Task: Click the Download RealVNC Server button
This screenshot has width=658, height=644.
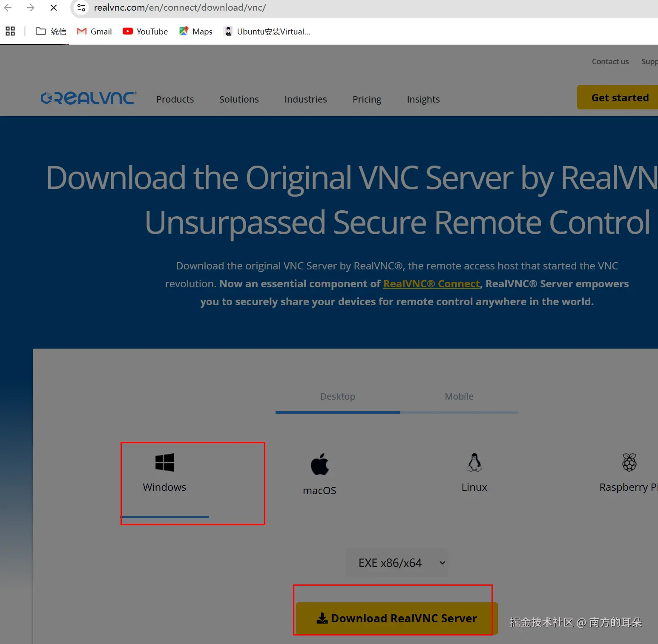Action: tap(397, 618)
